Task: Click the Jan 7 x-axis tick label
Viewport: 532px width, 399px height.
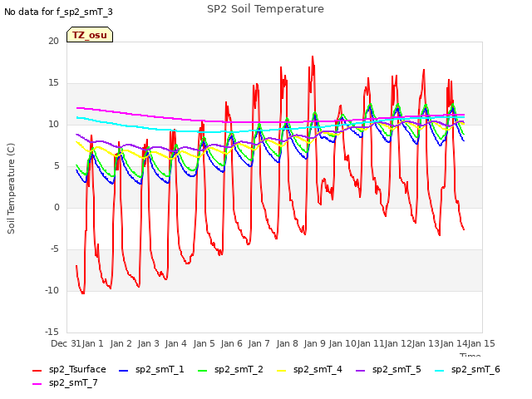Action: coord(259,343)
